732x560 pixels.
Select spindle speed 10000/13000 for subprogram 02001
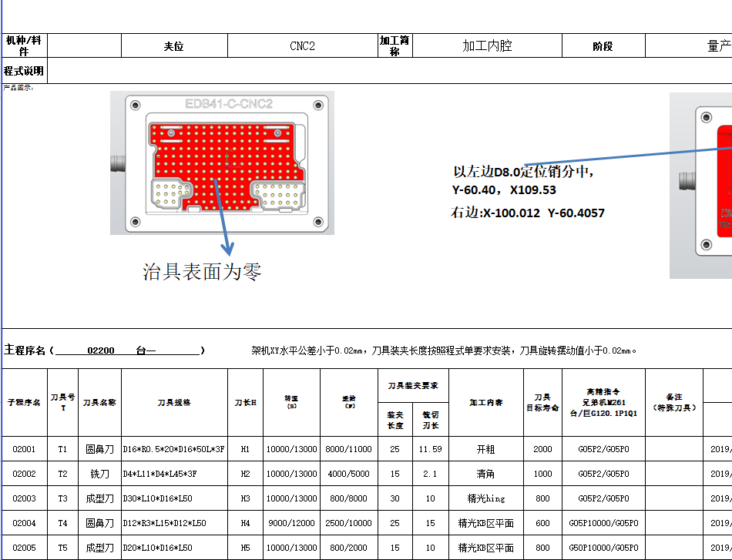(293, 448)
